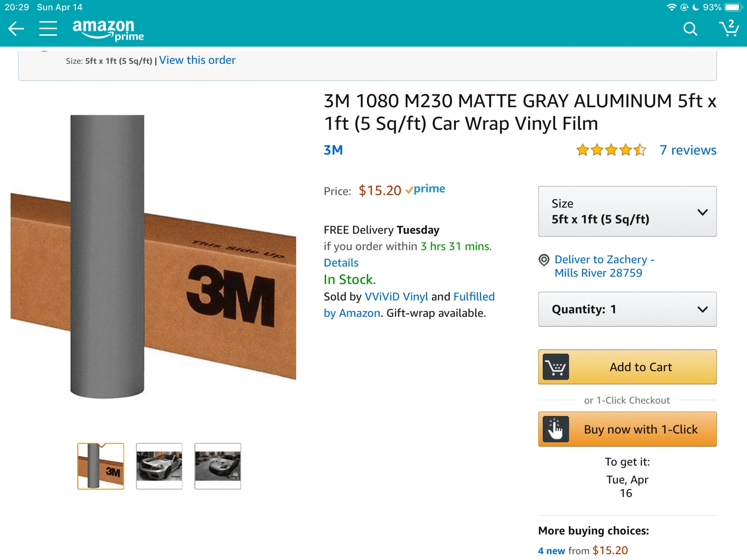Tap the delivery location pin icon
The height and width of the screenshot is (560, 747).
(544, 260)
